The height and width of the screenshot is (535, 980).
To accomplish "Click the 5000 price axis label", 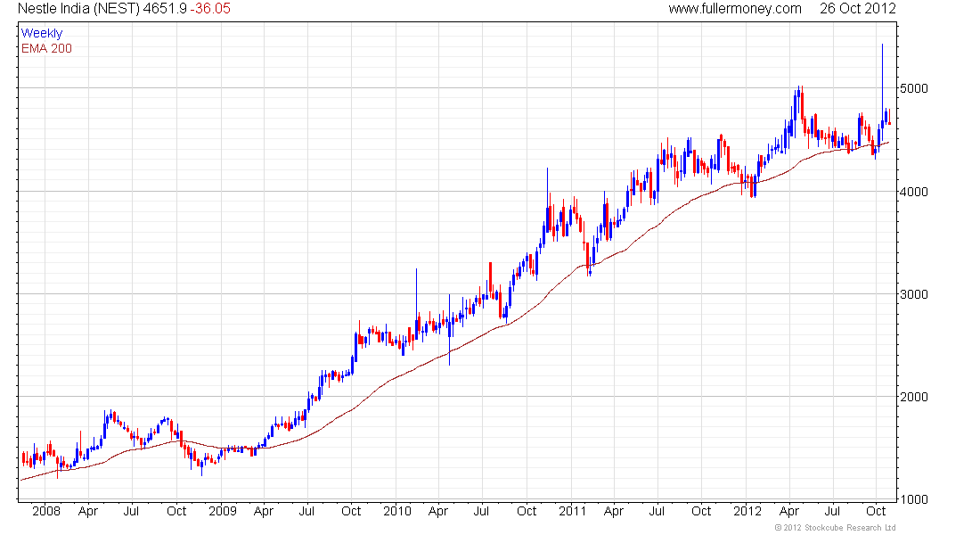I will coord(914,88).
